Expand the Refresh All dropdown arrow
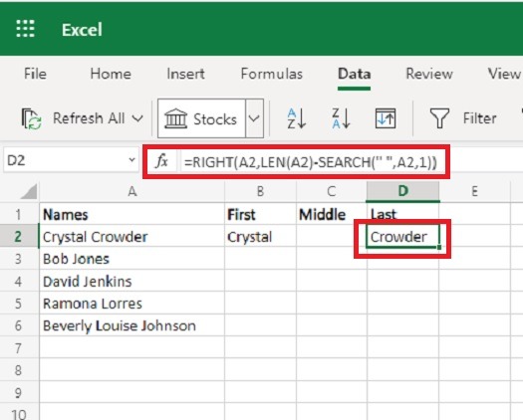Screen dimensions: 523x420 (137, 118)
